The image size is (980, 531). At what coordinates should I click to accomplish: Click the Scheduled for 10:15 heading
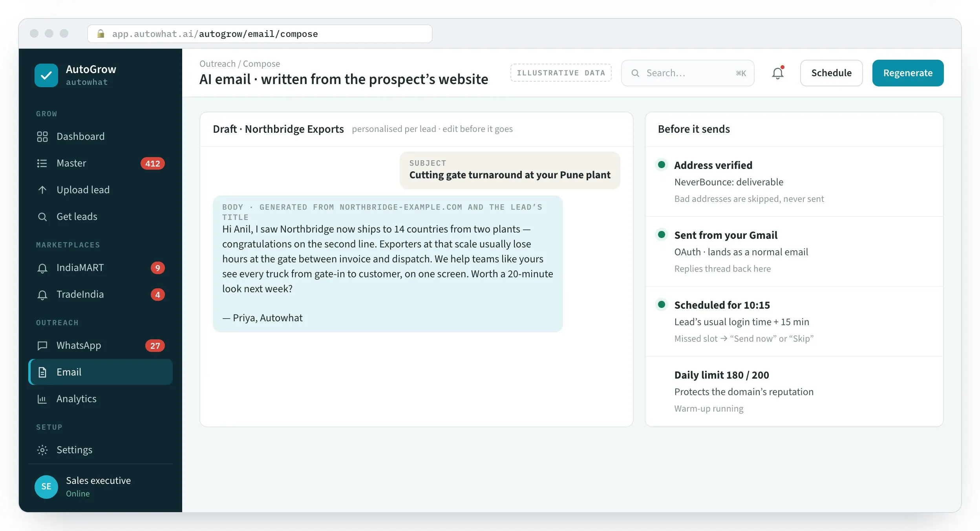(x=722, y=305)
